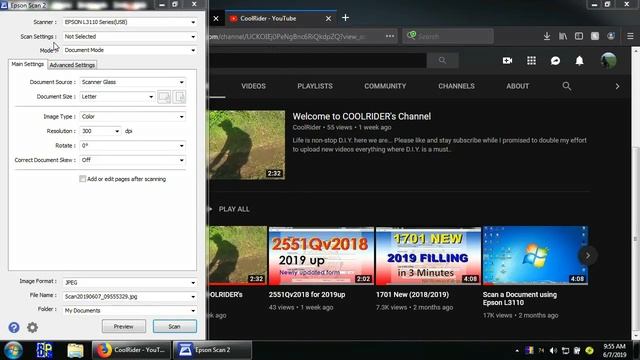Click the YouTube search input field
This screenshot has width=640, height=360.
click(x=318, y=60)
